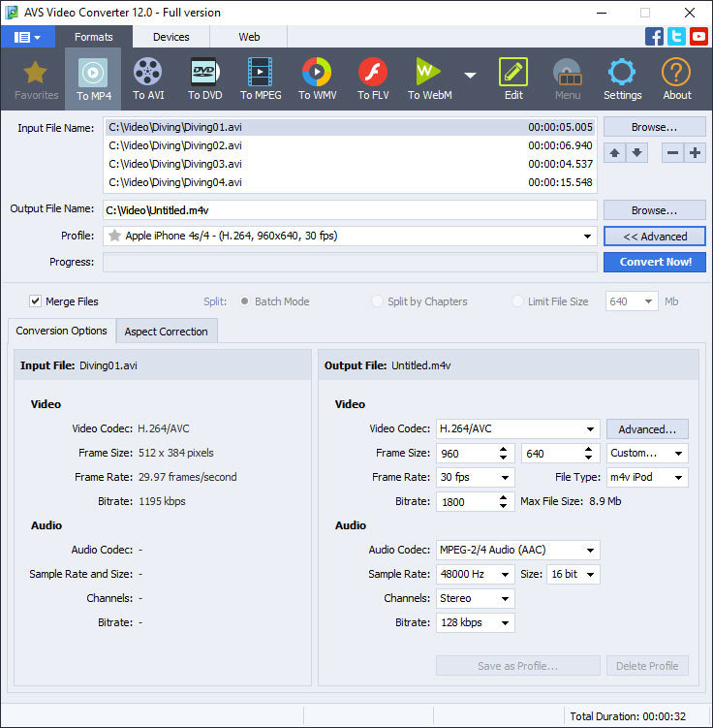Open the Sample Rate 48000 Hz dropdown
The width and height of the screenshot is (713, 728).
pyautogui.click(x=475, y=574)
